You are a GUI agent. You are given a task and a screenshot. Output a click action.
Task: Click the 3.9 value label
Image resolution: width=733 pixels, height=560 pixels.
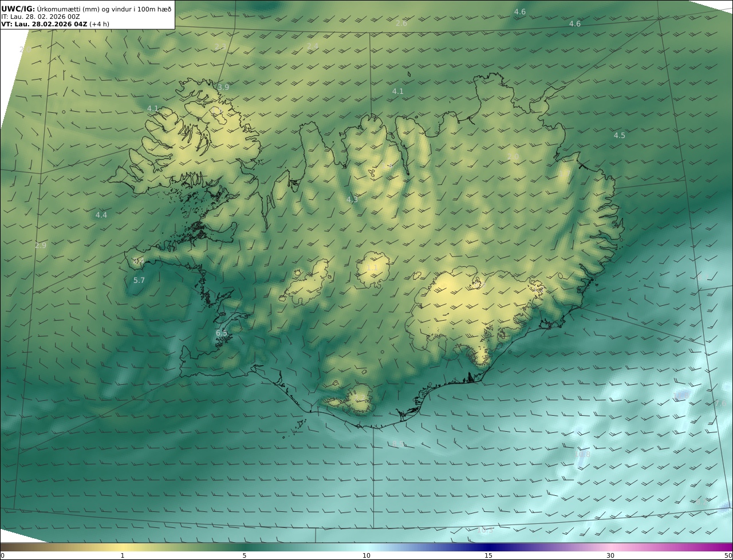pos(223,88)
